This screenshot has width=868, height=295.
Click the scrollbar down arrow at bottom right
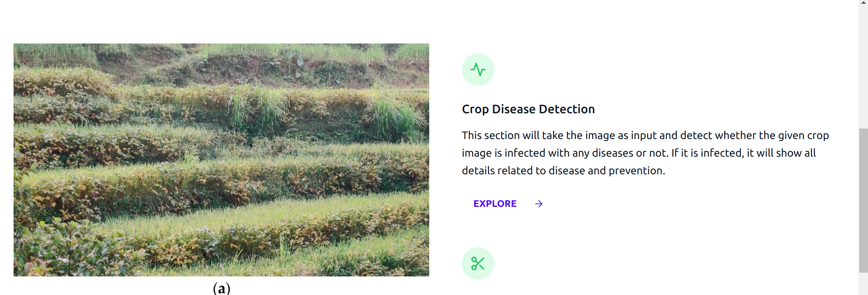(863, 292)
